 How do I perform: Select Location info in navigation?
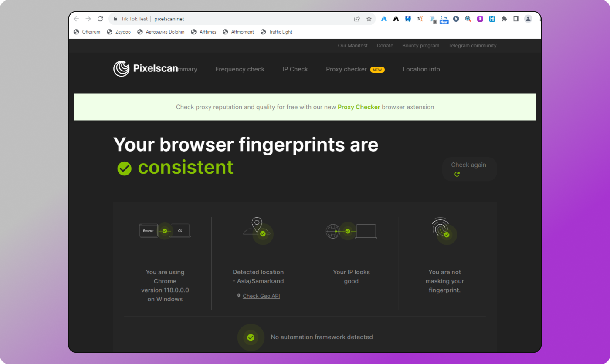421,69
